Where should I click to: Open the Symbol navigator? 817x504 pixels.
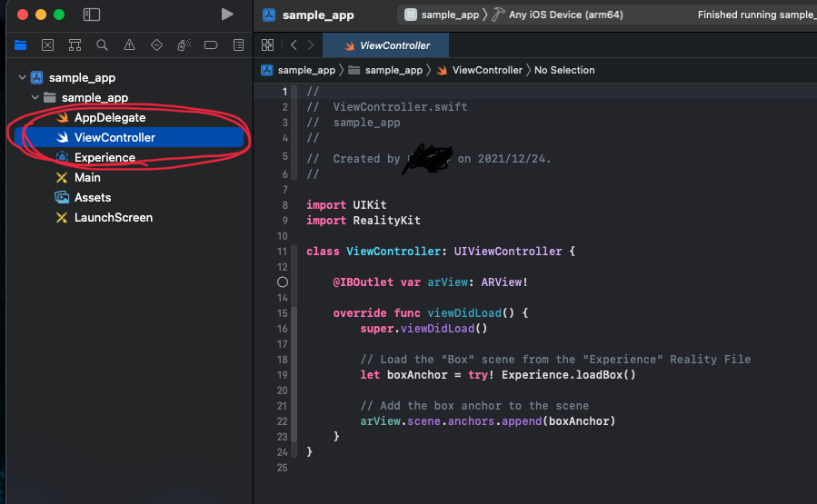(75, 45)
